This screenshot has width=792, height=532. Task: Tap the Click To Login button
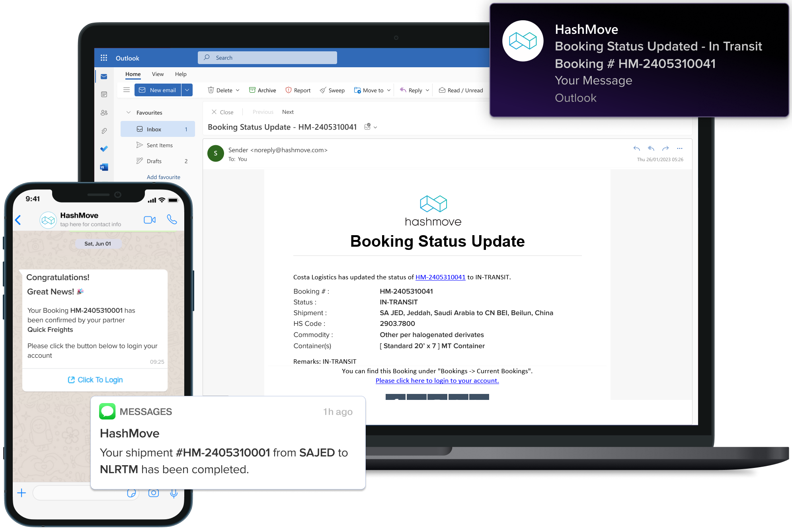pos(96,380)
